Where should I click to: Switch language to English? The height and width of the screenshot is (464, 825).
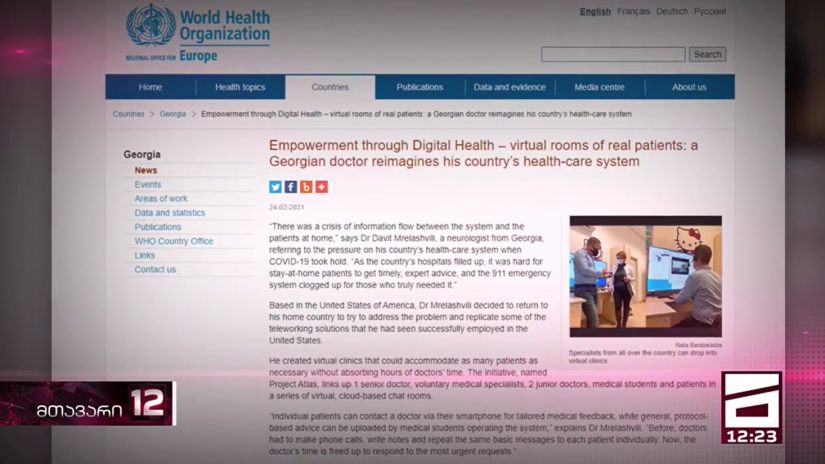pos(595,11)
